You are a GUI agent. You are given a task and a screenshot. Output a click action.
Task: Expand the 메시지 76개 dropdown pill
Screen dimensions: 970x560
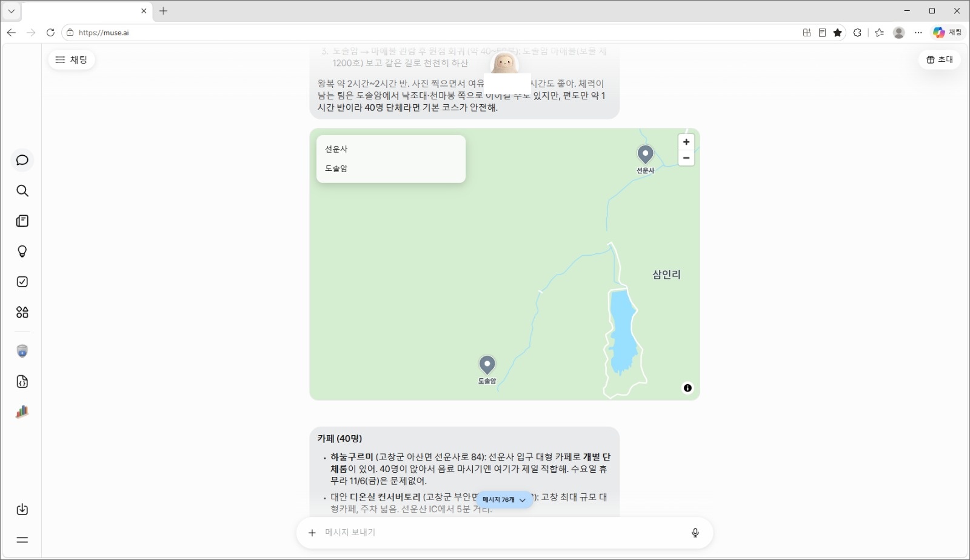click(x=504, y=500)
